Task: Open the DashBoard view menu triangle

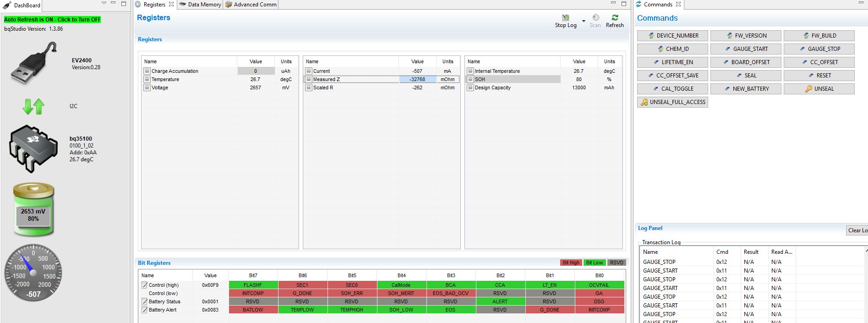Action: (104, 3)
